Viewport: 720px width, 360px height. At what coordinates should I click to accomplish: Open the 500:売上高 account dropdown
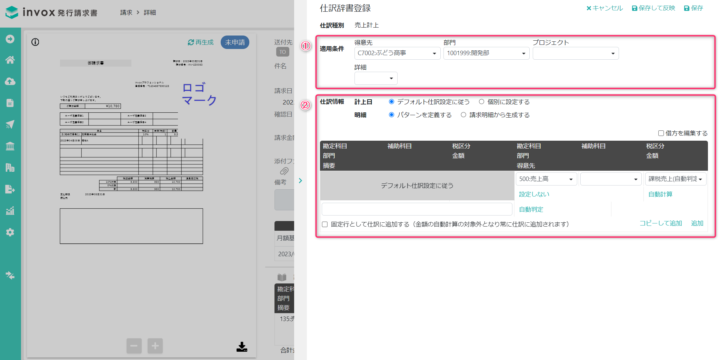pos(546,179)
